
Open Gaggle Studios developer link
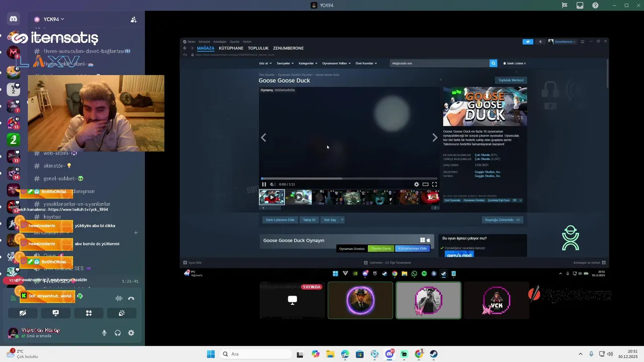488,172
